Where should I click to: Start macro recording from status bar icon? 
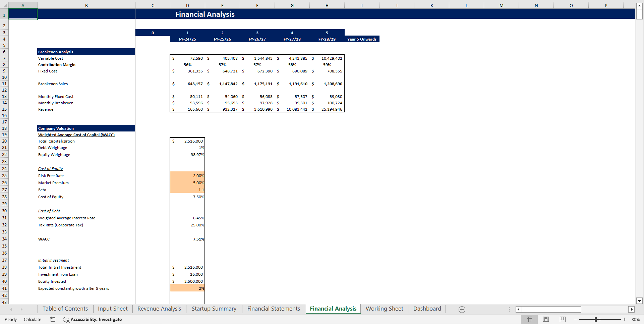tap(53, 319)
